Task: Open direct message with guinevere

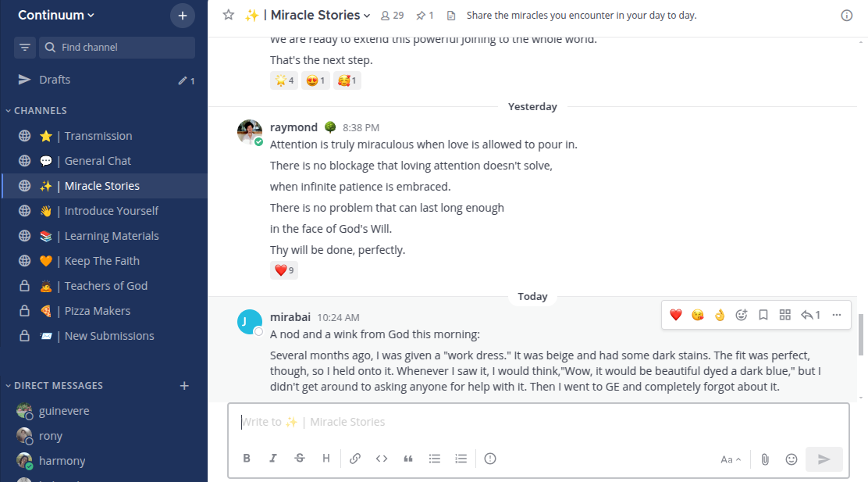Action: pyautogui.click(x=64, y=411)
